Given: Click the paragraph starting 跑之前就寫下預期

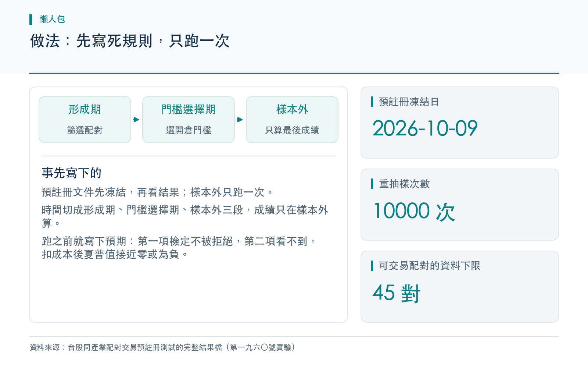Looking at the screenshot, I should [179, 248].
